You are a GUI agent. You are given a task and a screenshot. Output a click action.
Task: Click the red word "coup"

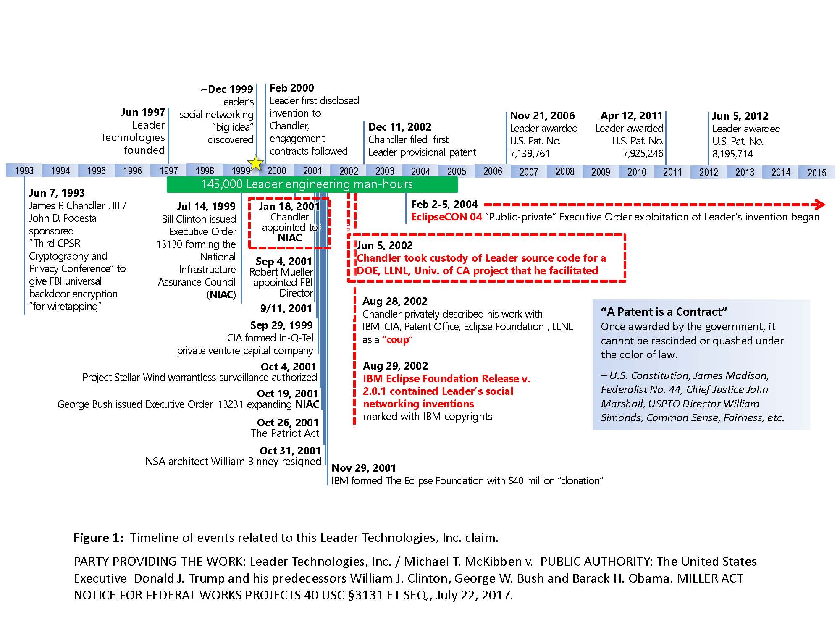click(x=397, y=340)
